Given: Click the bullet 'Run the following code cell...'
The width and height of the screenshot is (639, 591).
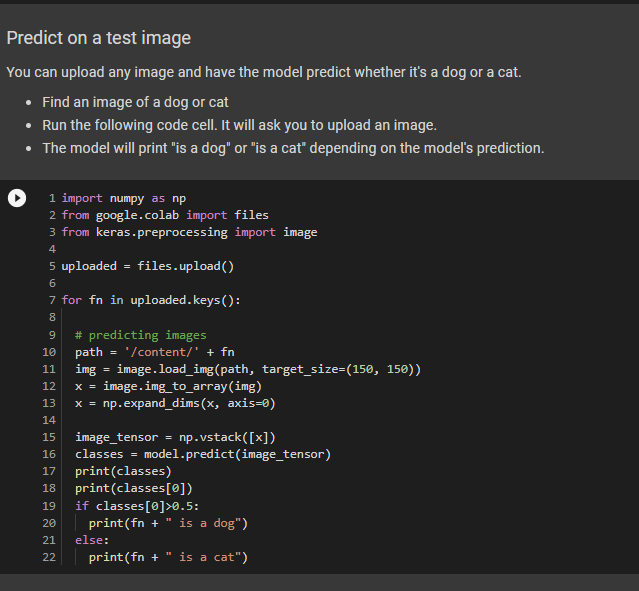Looking at the screenshot, I should tap(239, 125).
